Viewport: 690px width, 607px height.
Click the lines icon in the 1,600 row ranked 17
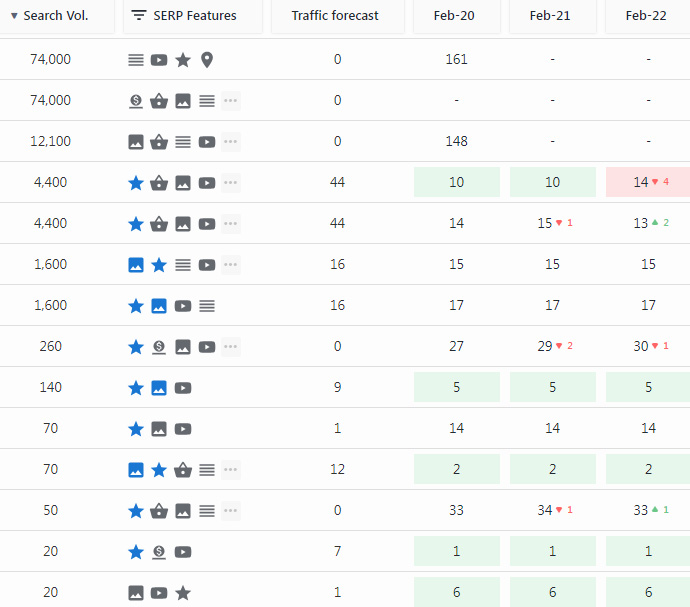207,305
